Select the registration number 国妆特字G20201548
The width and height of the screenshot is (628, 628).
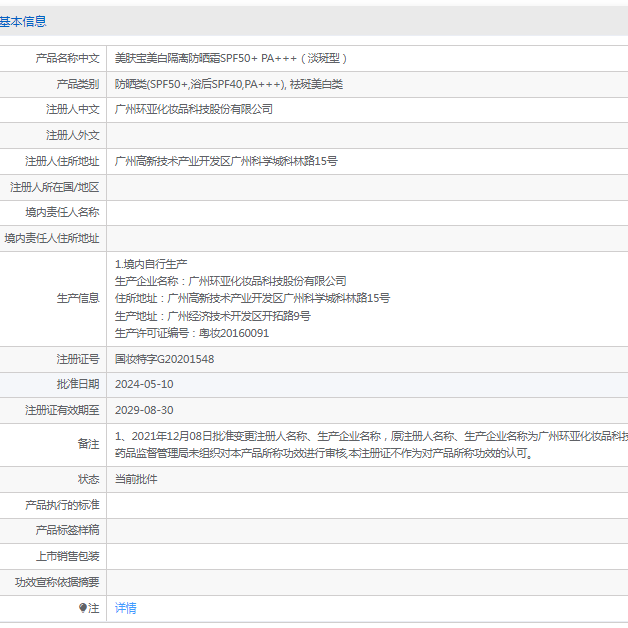tap(165, 359)
